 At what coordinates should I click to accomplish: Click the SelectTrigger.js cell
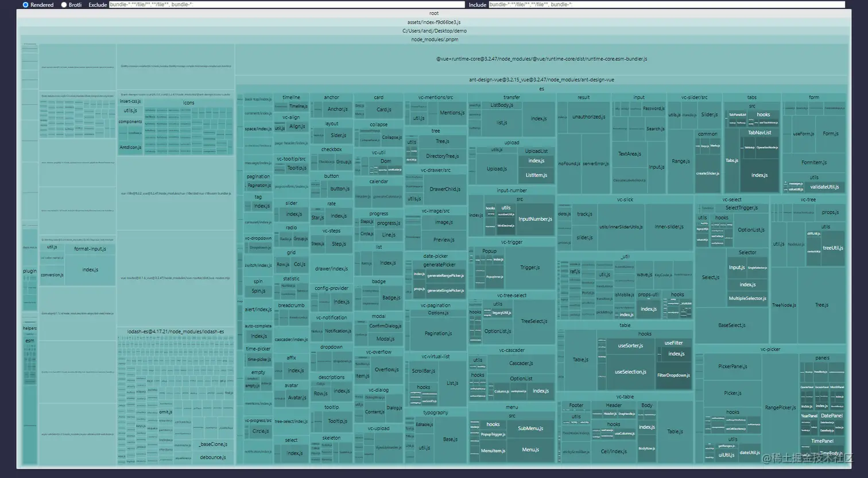pos(741,208)
